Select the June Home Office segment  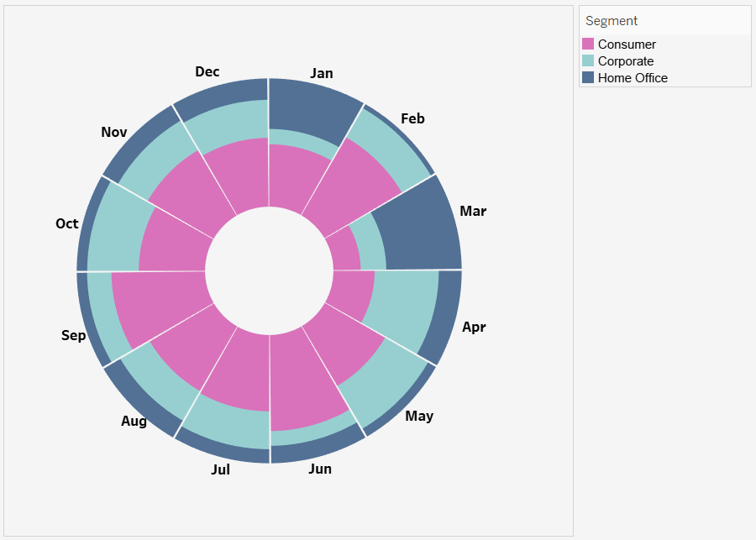[x=316, y=444]
